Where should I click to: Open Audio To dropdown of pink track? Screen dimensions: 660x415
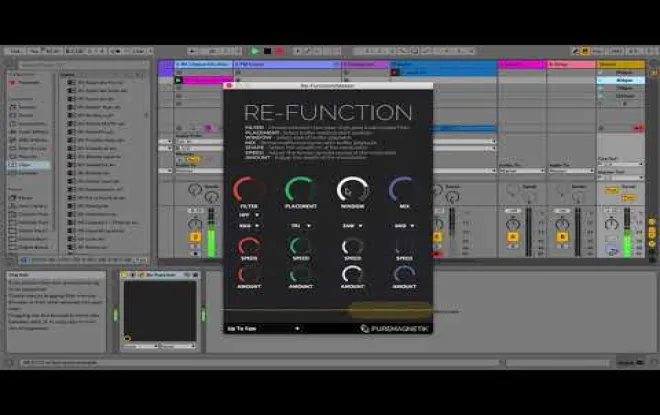[x=571, y=171]
